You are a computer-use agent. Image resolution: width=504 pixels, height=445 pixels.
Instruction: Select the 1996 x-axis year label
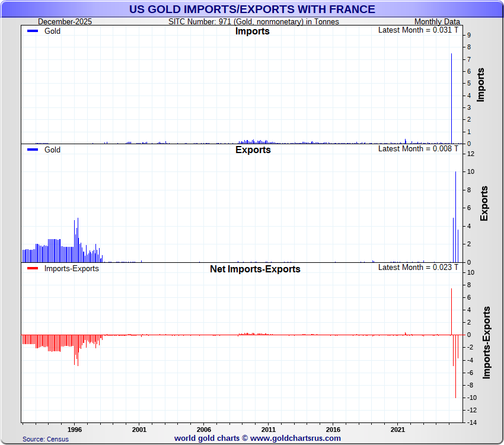coord(75,429)
